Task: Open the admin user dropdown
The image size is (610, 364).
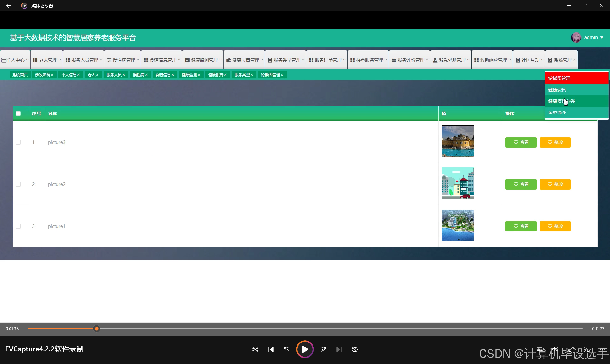Action: (594, 37)
